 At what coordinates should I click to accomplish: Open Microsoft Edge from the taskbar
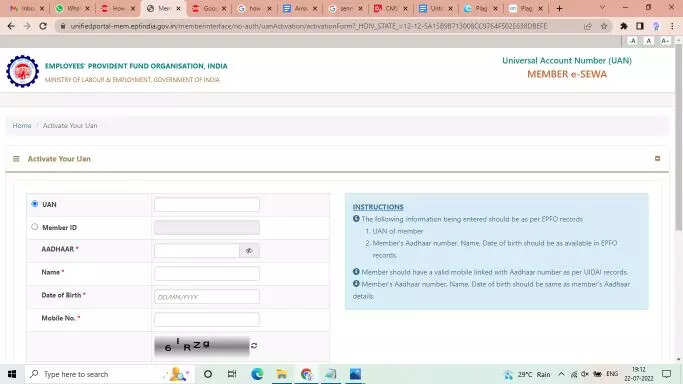click(257, 374)
